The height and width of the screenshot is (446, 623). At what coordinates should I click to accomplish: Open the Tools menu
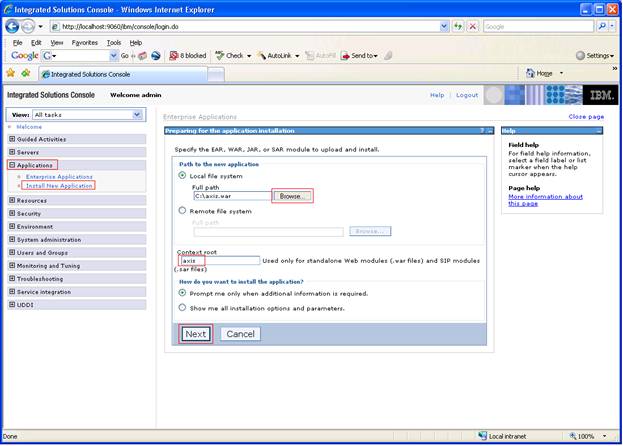[x=114, y=42]
